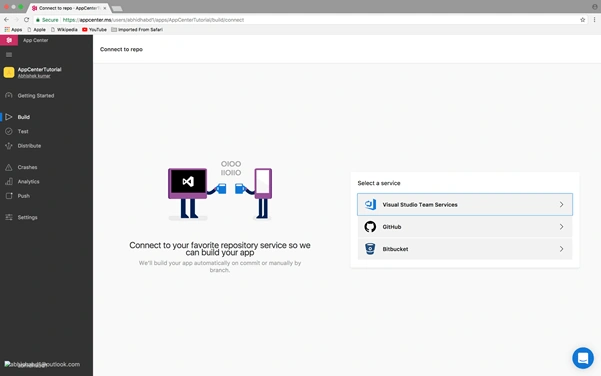This screenshot has width=601, height=376.
Task: Click the Push notification icon
Action: [x=9, y=196]
